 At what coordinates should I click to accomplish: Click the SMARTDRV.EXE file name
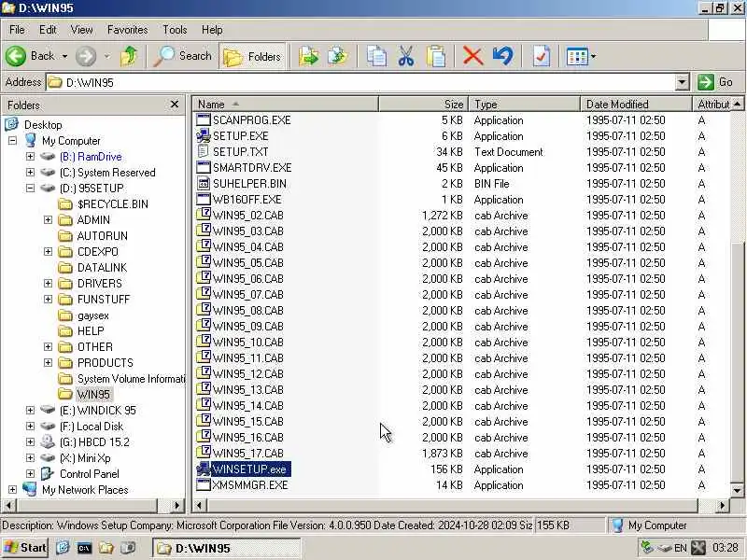tap(252, 168)
